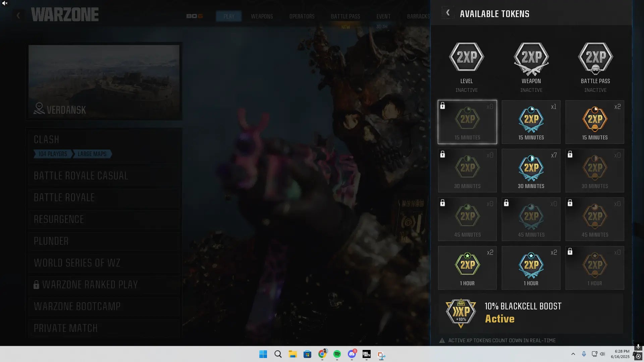The height and width of the screenshot is (362, 644).
Task: Open Microsoft Store from the taskbar
Action: coord(307,354)
